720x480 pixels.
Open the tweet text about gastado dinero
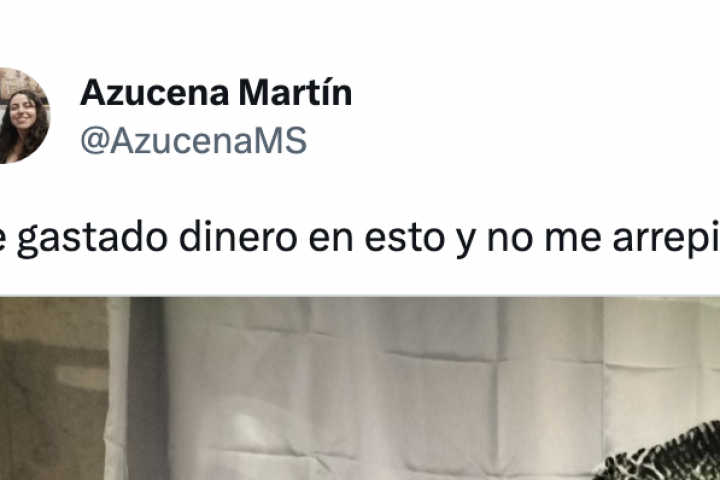[x=360, y=238]
